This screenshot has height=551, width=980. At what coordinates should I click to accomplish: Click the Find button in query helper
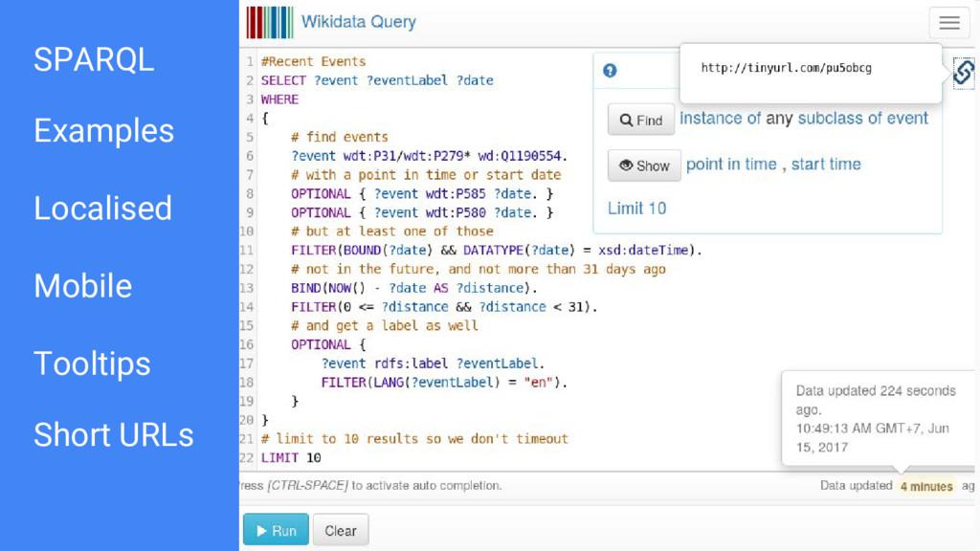pos(640,120)
